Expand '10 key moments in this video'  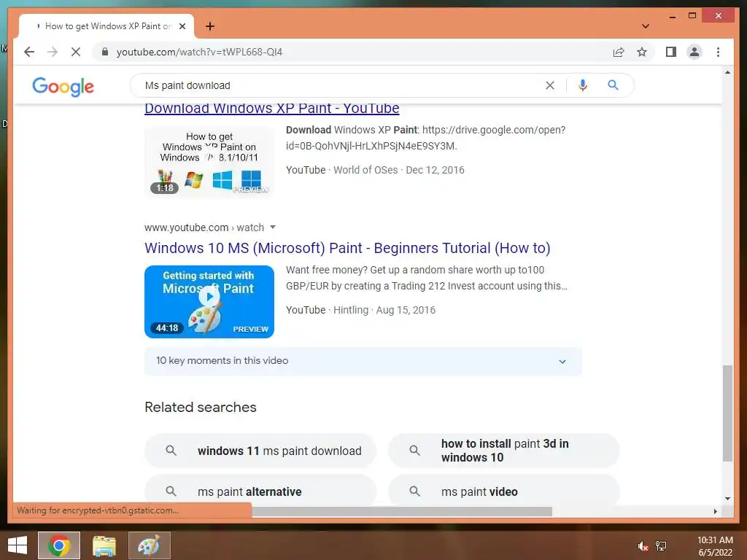tap(363, 362)
